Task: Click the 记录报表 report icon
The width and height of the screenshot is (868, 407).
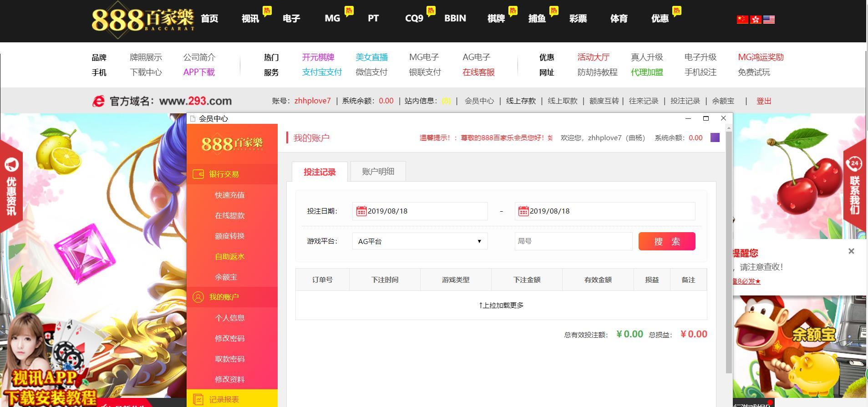Action: 198,399
